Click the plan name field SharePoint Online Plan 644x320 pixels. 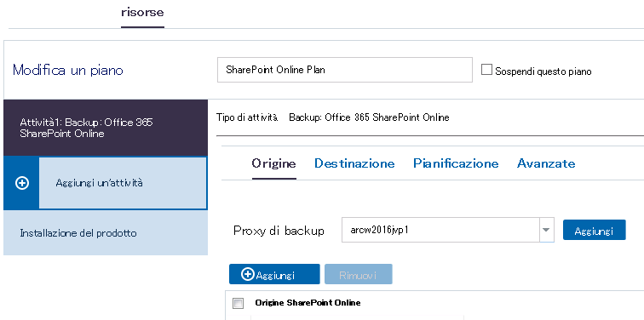(x=345, y=70)
